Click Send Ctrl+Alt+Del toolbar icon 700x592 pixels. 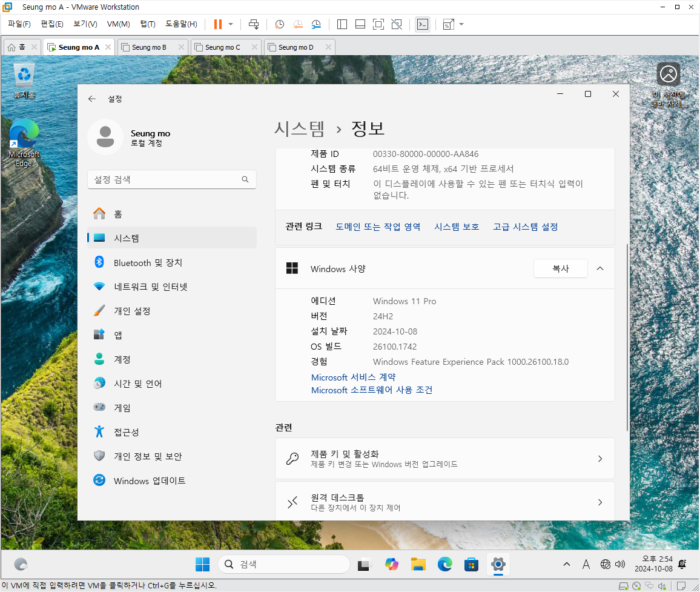click(x=254, y=24)
